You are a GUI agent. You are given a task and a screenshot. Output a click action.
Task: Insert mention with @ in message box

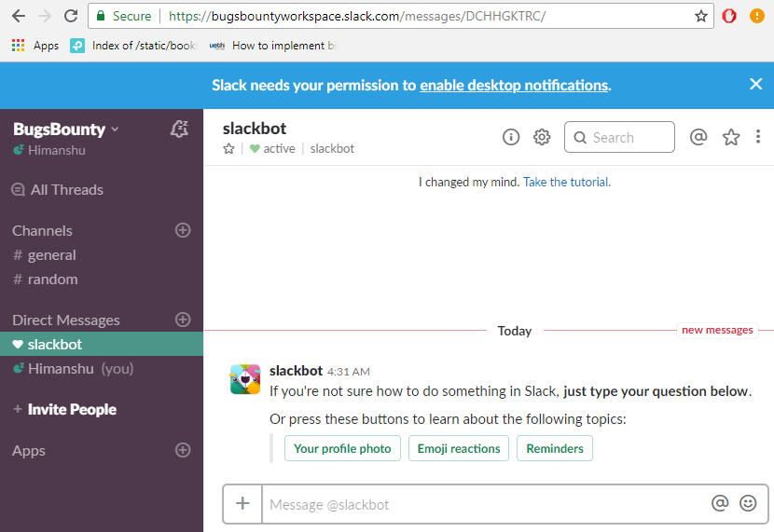[720, 503]
